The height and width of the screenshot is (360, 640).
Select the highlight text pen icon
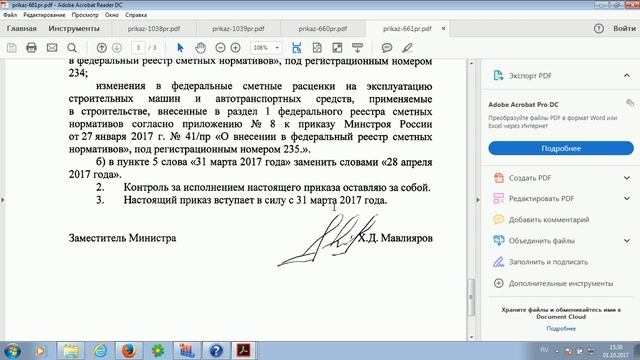click(x=407, y=48)
